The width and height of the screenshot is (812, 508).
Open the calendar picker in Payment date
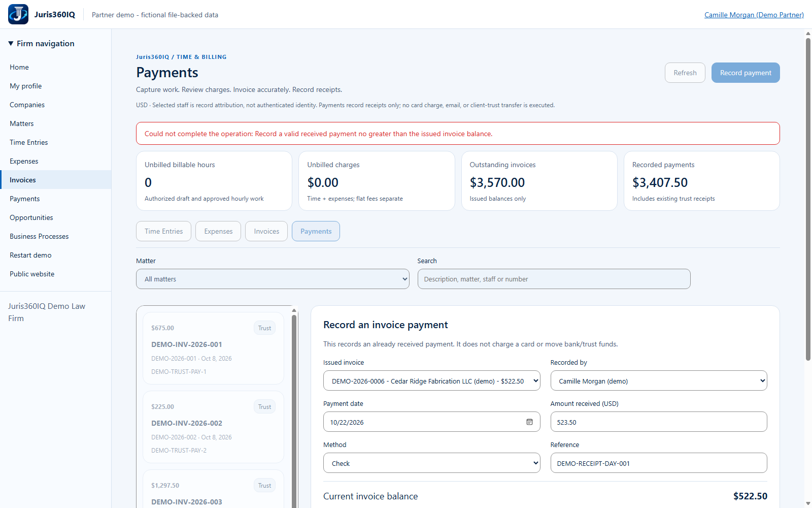pos(529,422)
